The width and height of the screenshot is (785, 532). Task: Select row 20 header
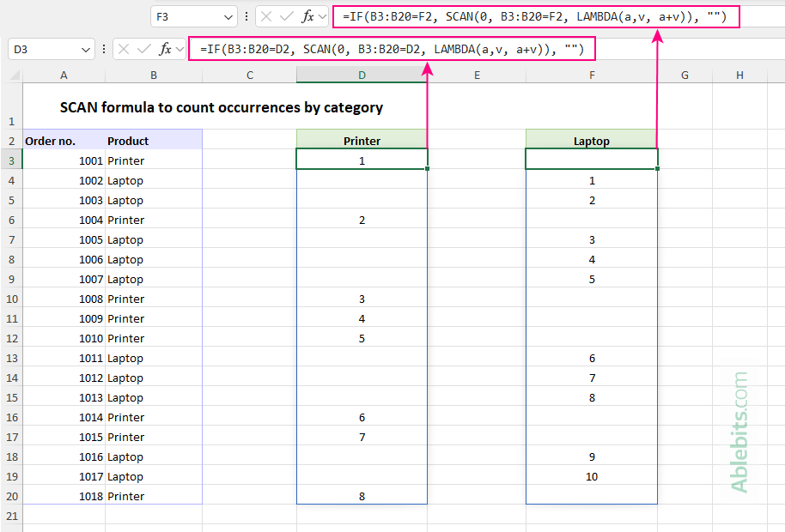coord(11,497)
